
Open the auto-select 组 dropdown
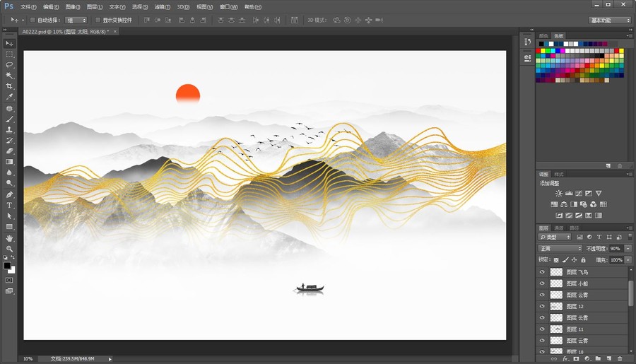pyautogui.click(x=76, y=20)
